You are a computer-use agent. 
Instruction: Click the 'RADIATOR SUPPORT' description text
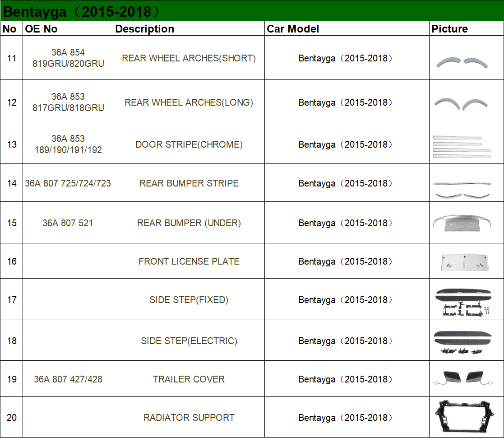tap(189, 418)
